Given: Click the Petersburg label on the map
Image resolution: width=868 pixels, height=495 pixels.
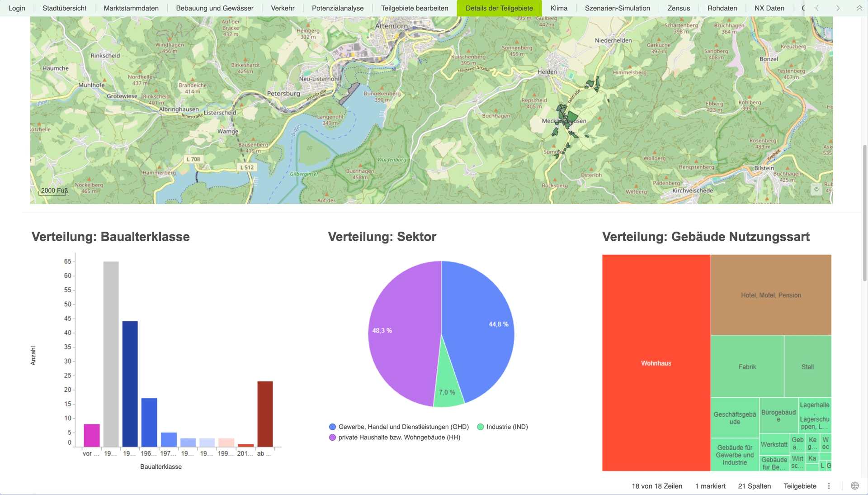Looking at the screenshot, I should pyautogui.click(x=283, y=93).
